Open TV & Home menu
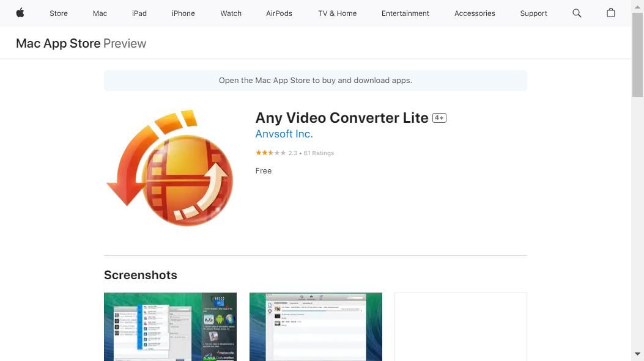 pyautogui.click(x=337, y=13)
